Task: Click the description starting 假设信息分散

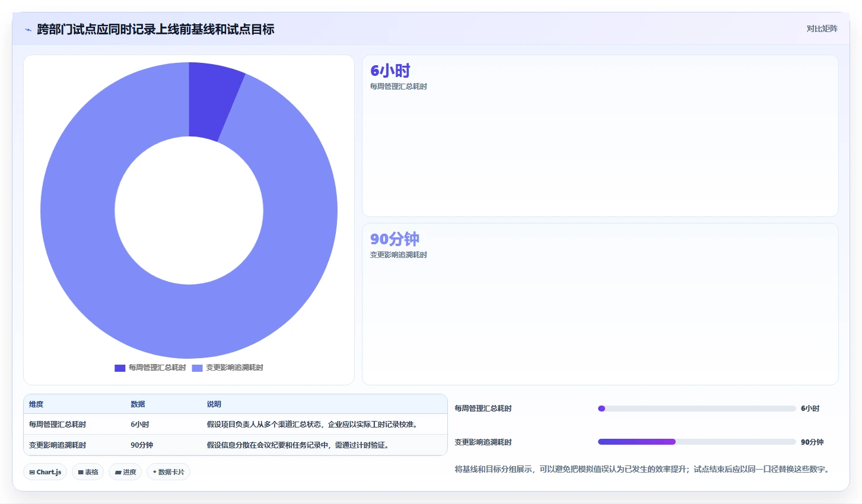Action: tap(299, 445)
